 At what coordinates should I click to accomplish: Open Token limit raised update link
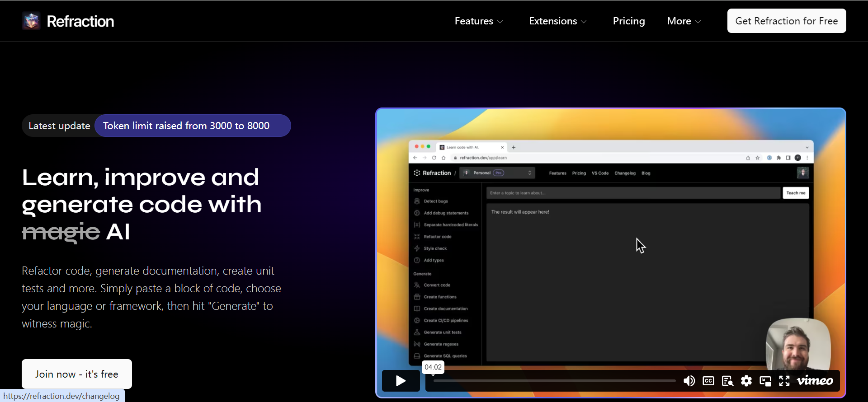(186, 126)
